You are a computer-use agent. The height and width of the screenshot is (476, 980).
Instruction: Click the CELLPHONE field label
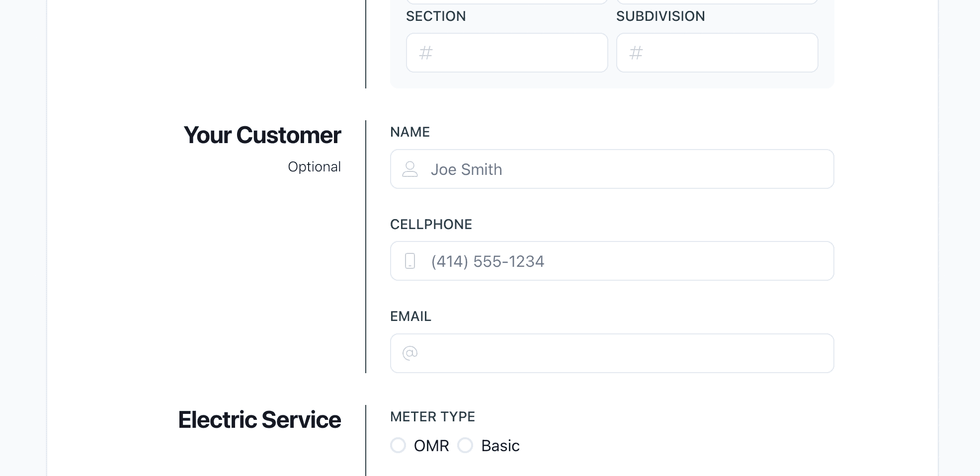[x=431, y=224]
